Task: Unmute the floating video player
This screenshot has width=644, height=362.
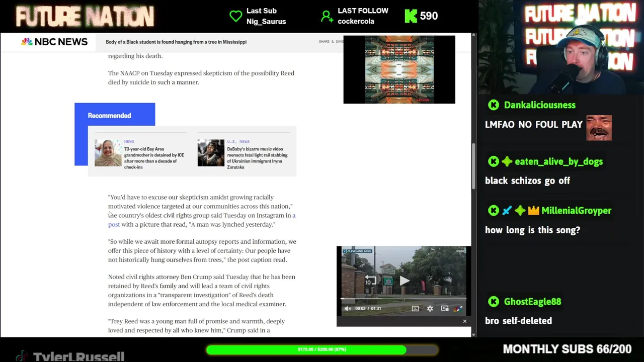Action: click(348, 308)
